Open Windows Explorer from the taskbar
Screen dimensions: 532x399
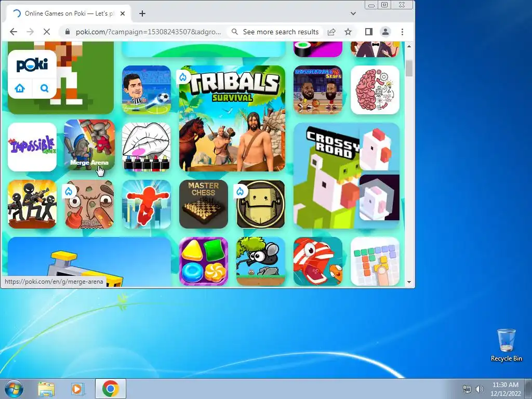pyautogui.click(x=46, y=389)
